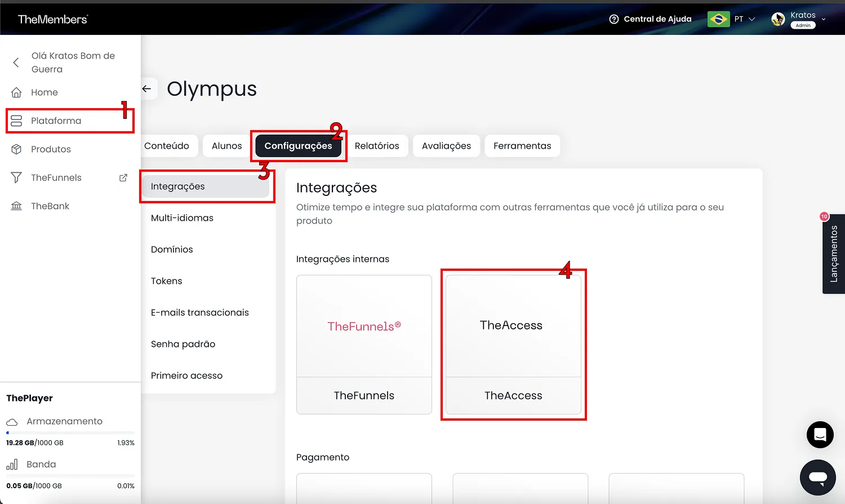Image resolution: width=845 pixels, height=504 pixels.
Task: Open Multi-idiomas settings
Action: click(182, 218)
